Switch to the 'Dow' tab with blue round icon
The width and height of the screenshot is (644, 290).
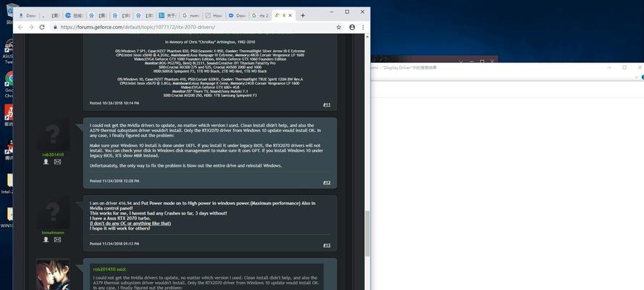click(238, 16)
